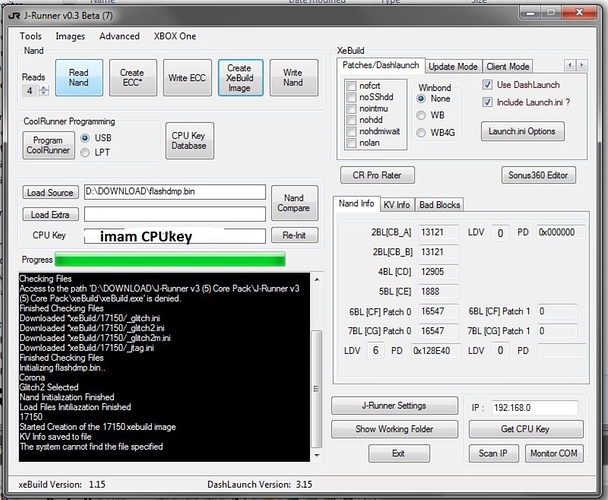Enable the nolan patch checkbox
The image size is (608, 500).
[x=351, y=143]
